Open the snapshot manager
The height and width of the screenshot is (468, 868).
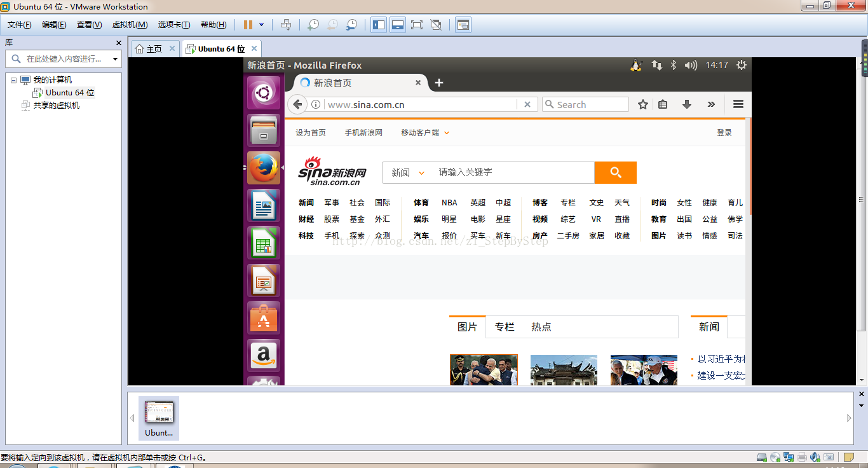[x=351, y=25]
